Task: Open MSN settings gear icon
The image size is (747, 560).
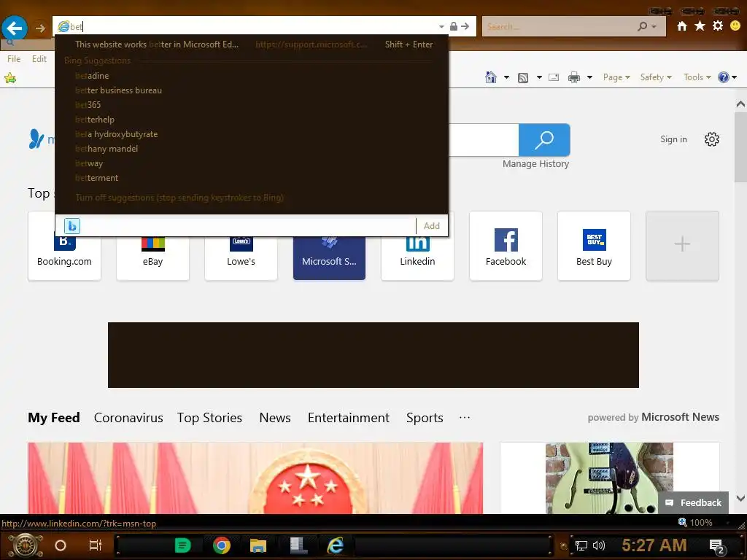Action: 712,139
